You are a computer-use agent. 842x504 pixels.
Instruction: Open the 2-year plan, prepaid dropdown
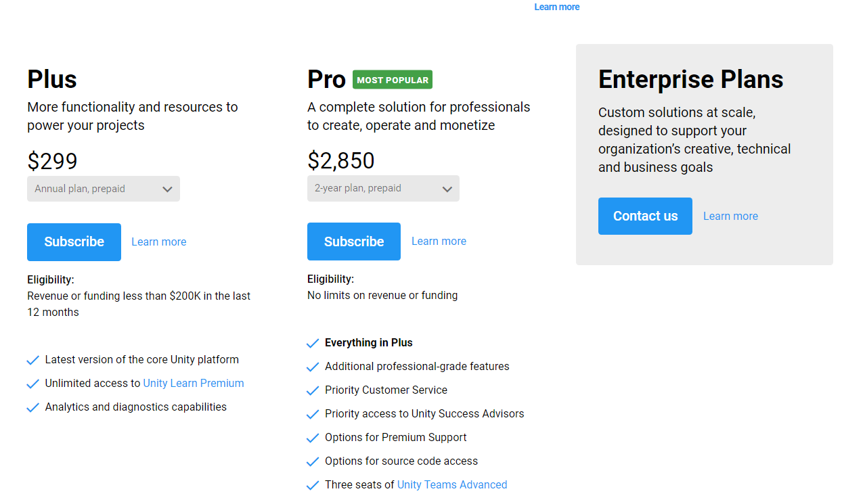tap(383, 188)
